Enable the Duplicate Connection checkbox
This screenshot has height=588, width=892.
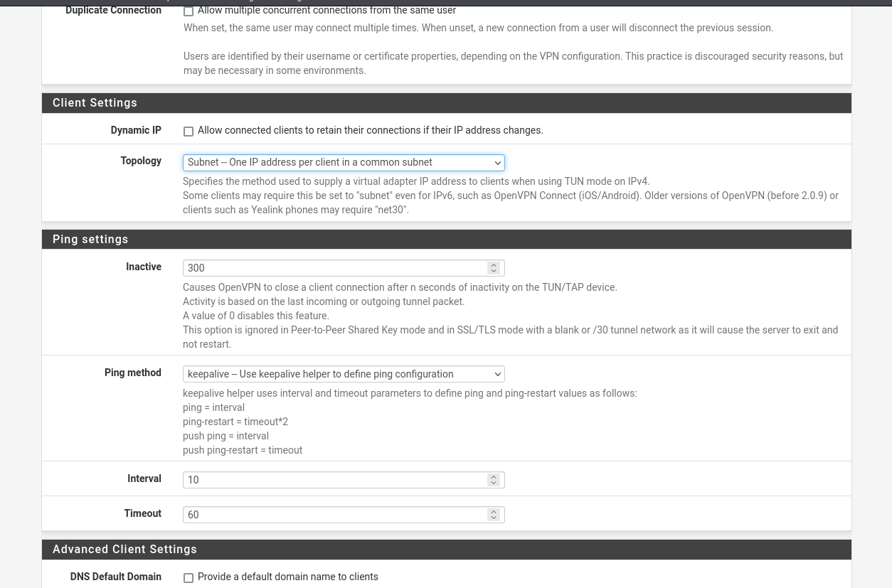pos(189,11)
